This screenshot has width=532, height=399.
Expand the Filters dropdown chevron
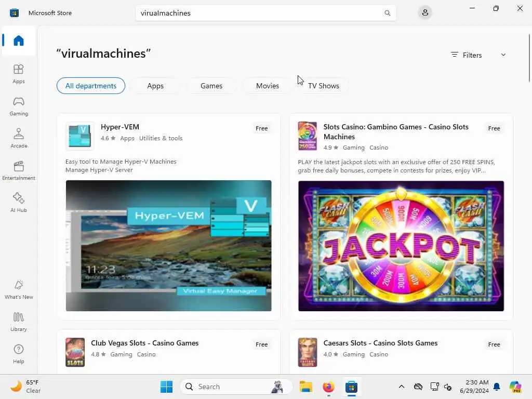pyautogui.click(x=503, y=55)
